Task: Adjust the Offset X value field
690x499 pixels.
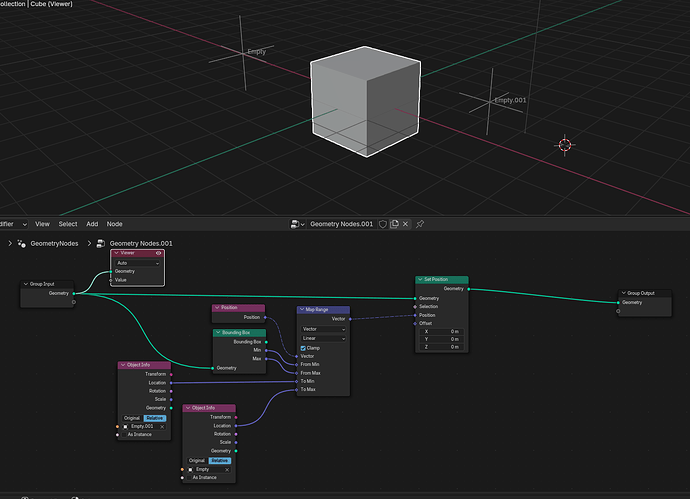Action: tap(441, 331)
